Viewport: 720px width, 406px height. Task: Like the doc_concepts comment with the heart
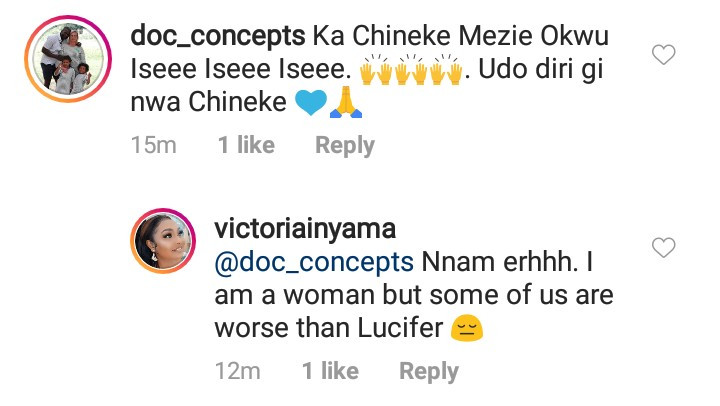coord(663,56)
